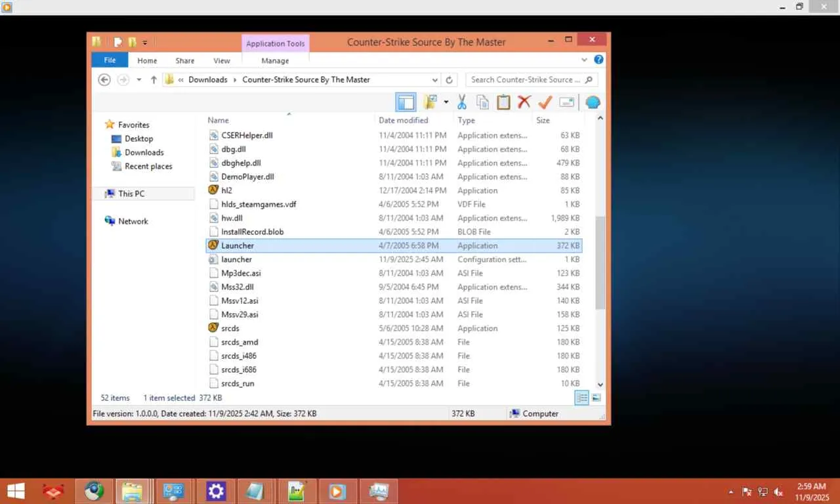Click the folder options icon in the toolbar
The height and width of the screenshot is (504, 840).
click(430, 102)
